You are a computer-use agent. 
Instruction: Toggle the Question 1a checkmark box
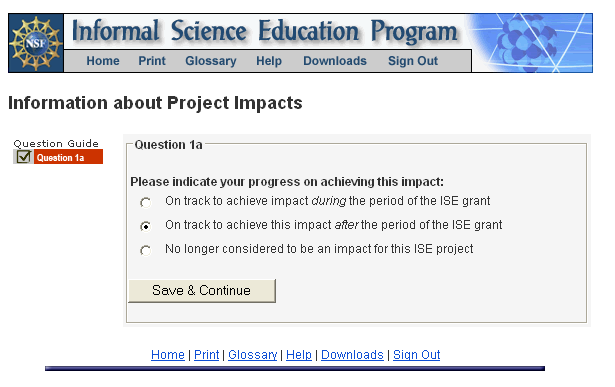tap(24, 157)
